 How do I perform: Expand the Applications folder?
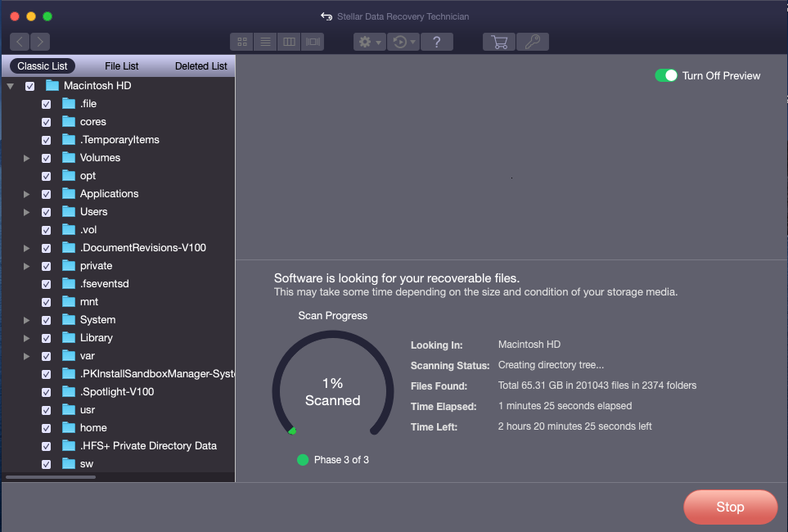pos(27,194)
